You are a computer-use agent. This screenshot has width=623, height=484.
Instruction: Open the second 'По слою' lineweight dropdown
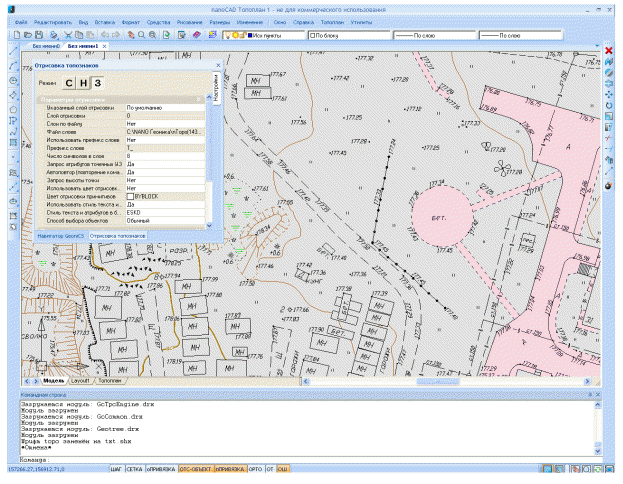tap(520, 35)
